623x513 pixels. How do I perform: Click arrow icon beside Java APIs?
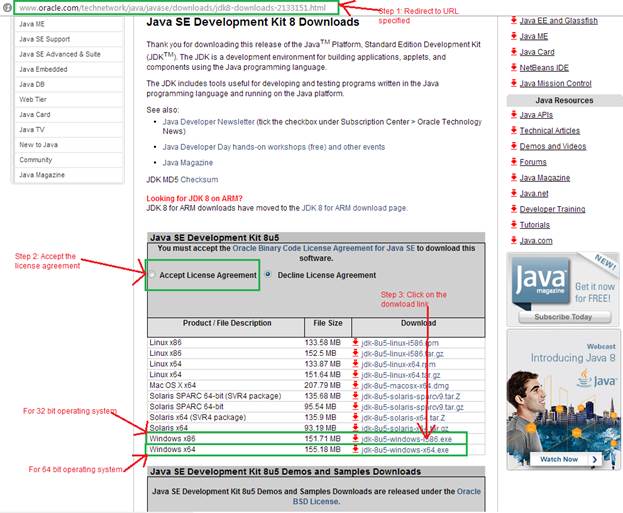pos(514,115)
